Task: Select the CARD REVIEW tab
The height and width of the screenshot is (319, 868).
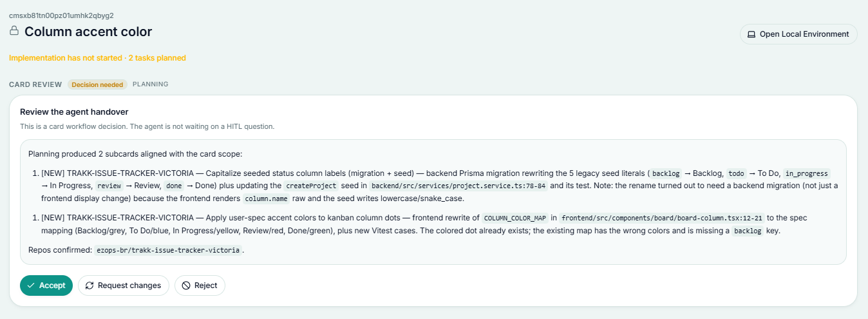Action: (x=35, y=84)
